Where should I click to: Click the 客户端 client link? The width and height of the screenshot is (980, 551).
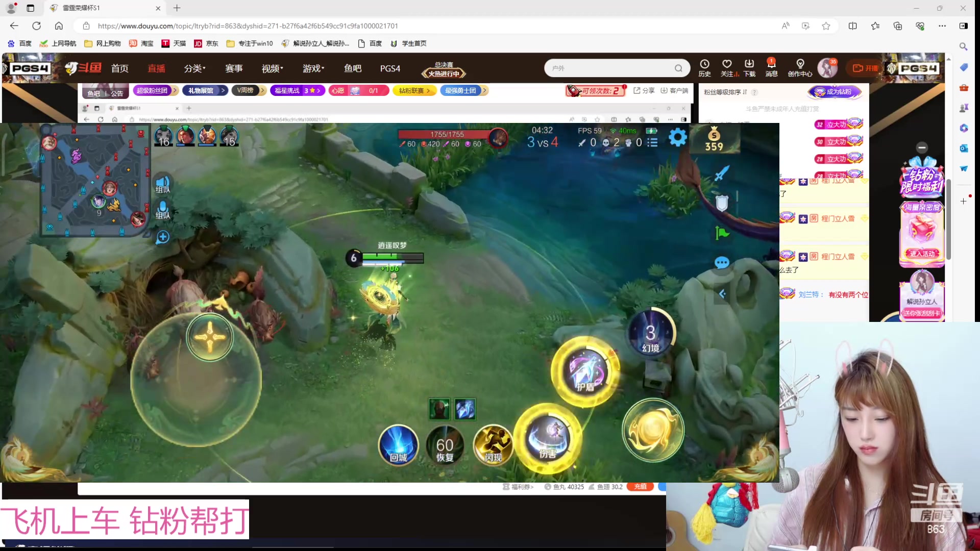[x=674, y=90]
